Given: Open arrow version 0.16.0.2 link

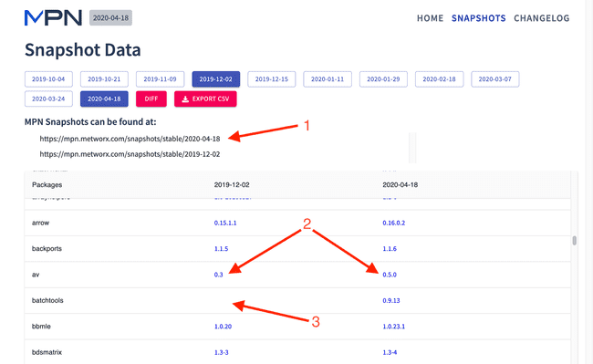Looking at the screenshot, I should [394, 223].
